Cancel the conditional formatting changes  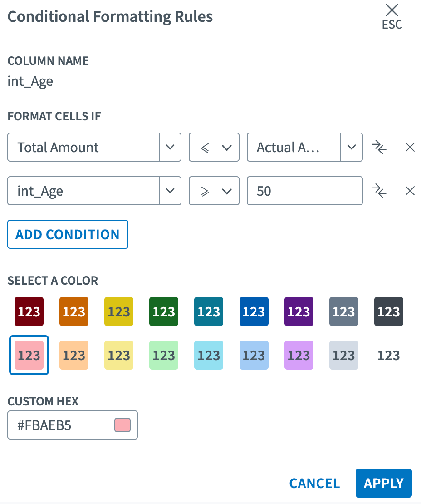[314, 484]
